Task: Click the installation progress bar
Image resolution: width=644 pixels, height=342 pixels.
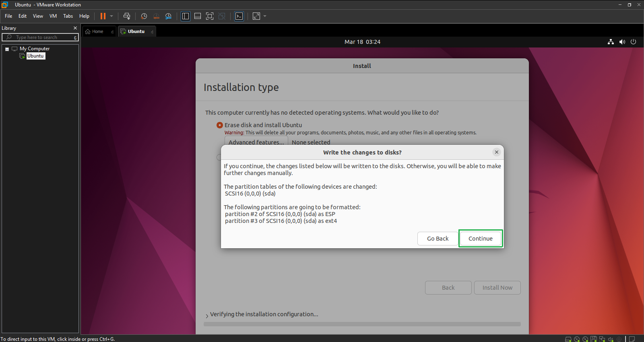Action: coord(362,324)
